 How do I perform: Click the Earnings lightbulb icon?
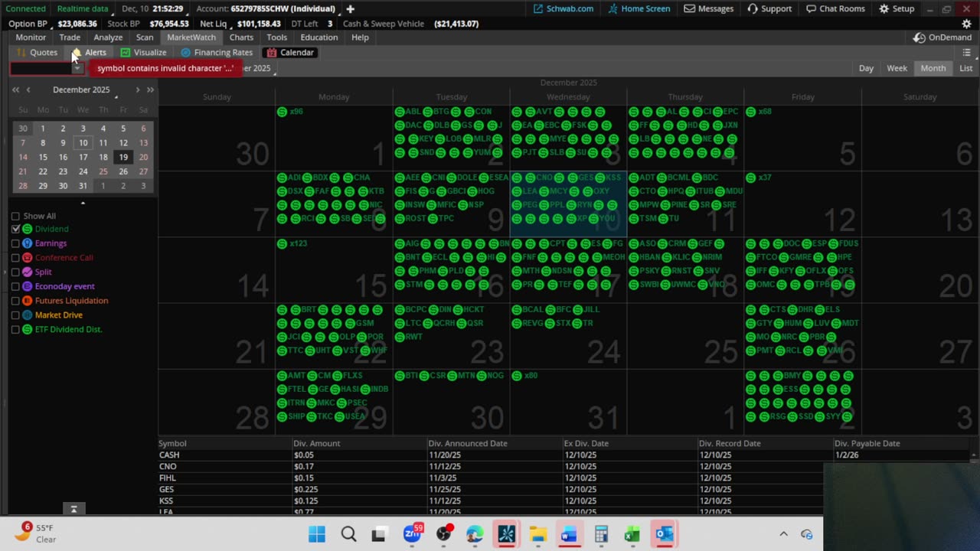[28, 243]
